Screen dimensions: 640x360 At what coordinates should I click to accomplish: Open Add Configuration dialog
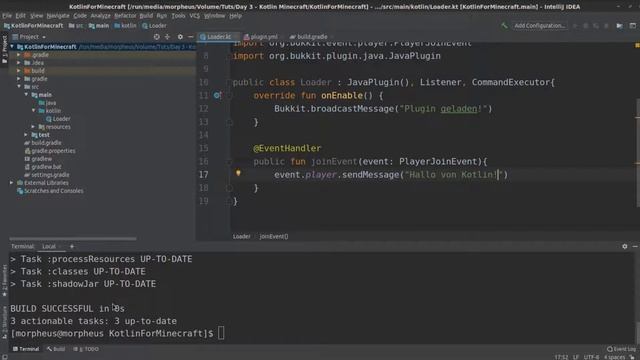click(540, 26)
